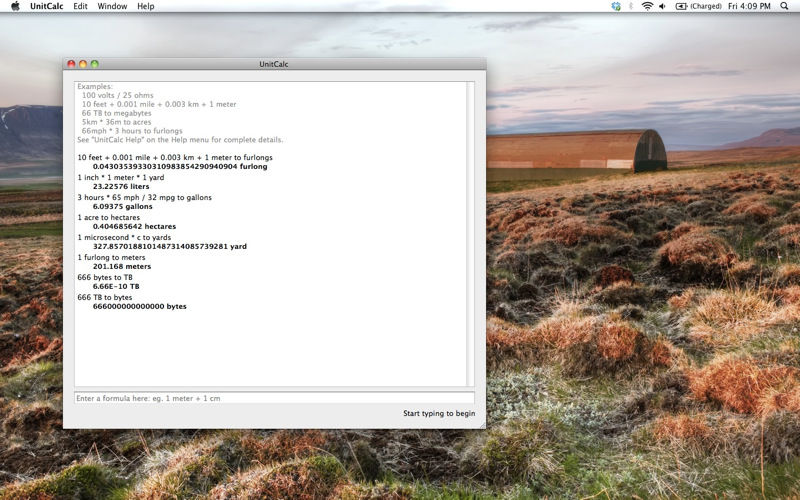The height and width of the screenshot is (500, 800).
Task: Click result '666000000000000 bytes'
Action: (140, 306)
